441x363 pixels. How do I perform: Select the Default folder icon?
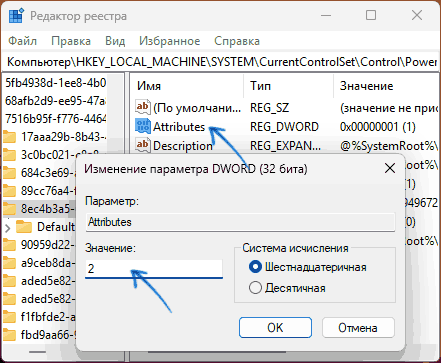[24, 227]
